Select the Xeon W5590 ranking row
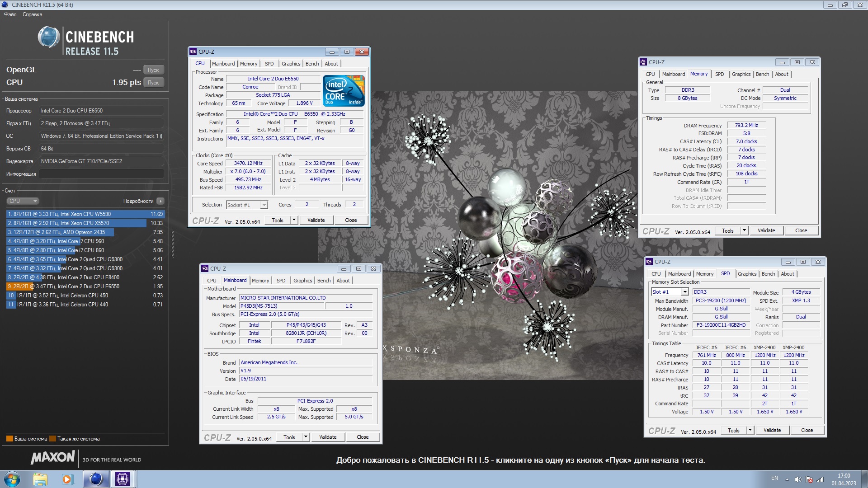 85,214
